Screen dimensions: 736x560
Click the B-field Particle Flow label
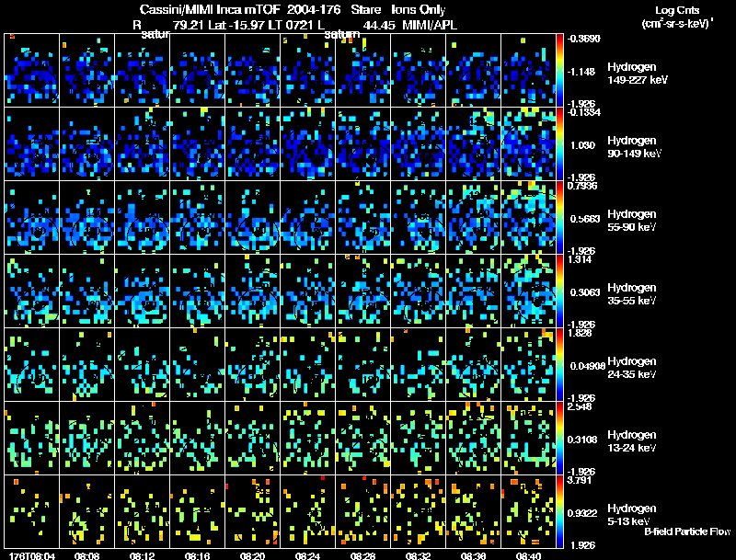pyautogui.click(x=687, y=531)
